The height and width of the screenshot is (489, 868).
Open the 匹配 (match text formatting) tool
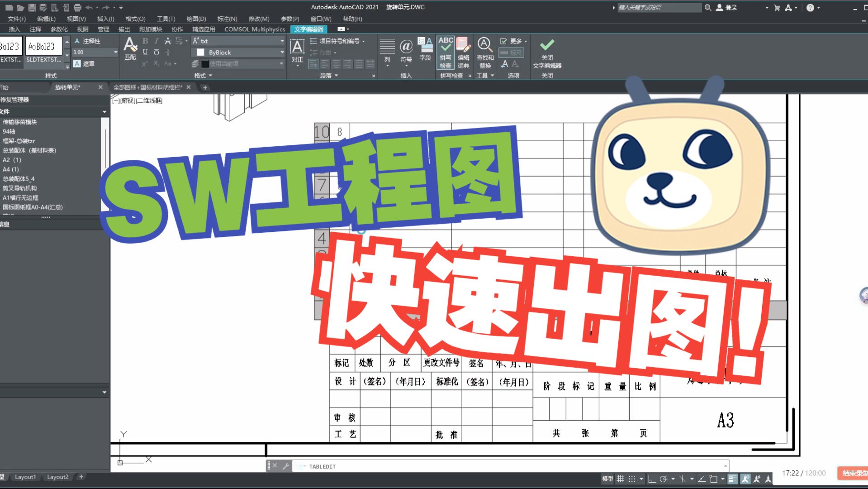pyautogui.click(x=130, y=50)
